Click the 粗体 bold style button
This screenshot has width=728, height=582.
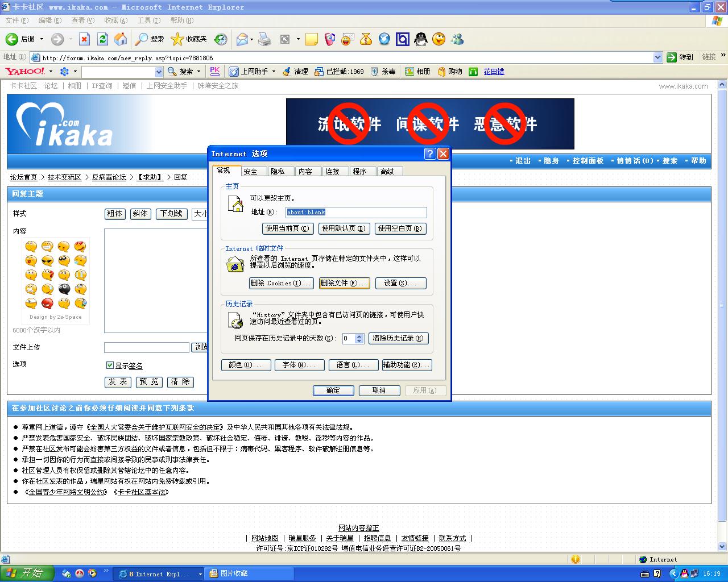(115, 214)
